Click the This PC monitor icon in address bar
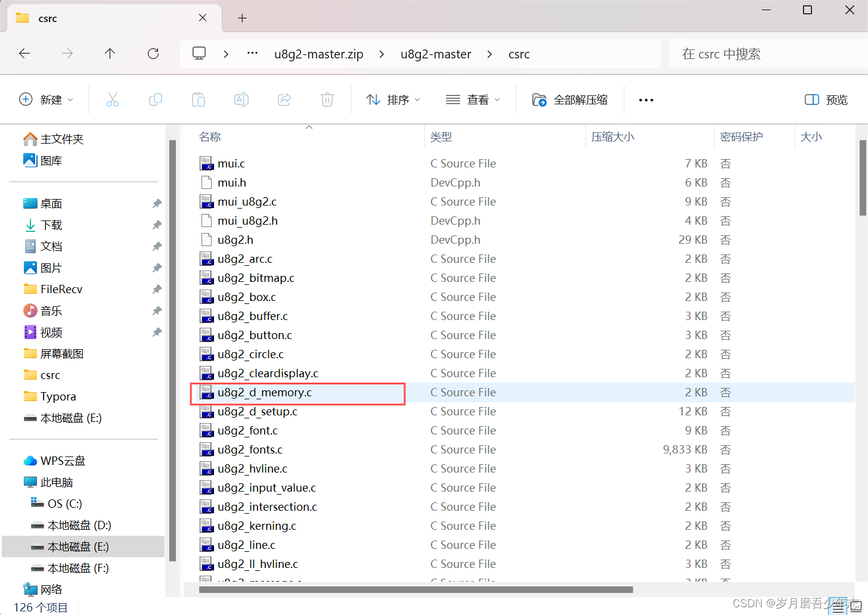868x615 pixels. click(x=199, y=54)
